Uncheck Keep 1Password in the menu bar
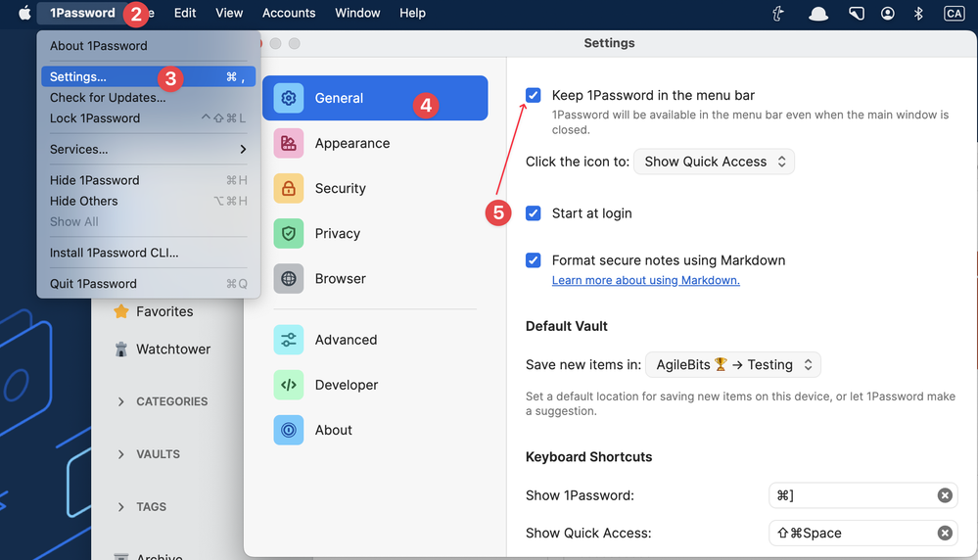Image resolution: width=978 pixels, height=560 pixels. (534, 95)
